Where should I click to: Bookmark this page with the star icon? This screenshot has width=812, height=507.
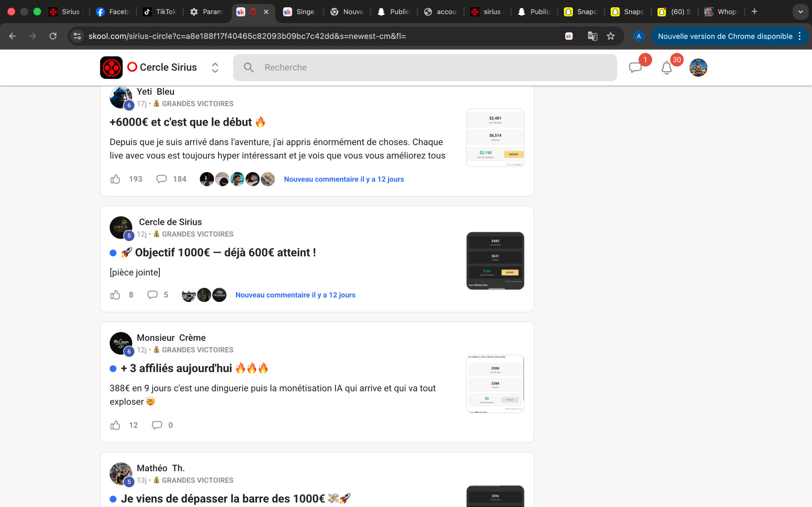click(x=611, y=36)
